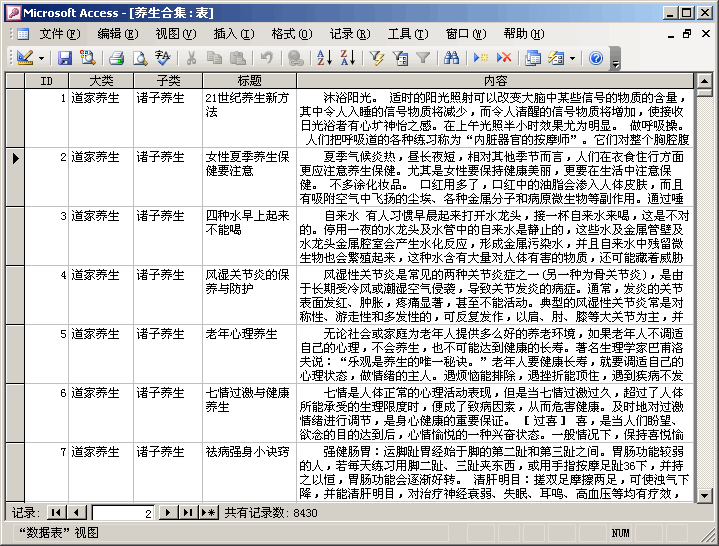The height and width of the screenshot is (546, 719).
Task: Click the Paste clipboard icon
Action: click(x=238, y=58)
